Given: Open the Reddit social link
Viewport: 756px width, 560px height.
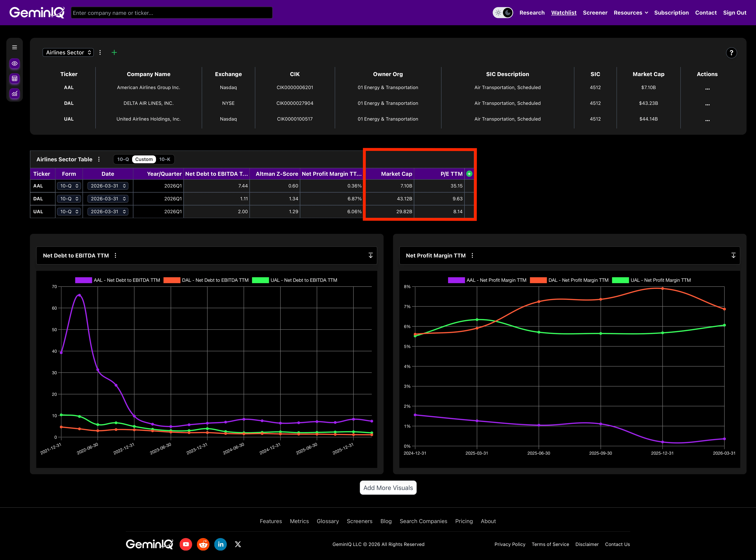Looking at the screenshot, I should point(203,544).
